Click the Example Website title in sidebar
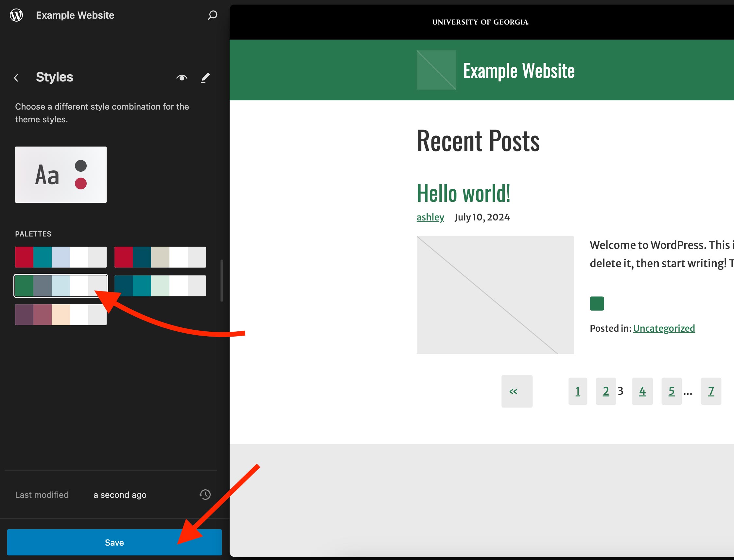The width and height of the screenshot is (734, 560). point(75,15)
